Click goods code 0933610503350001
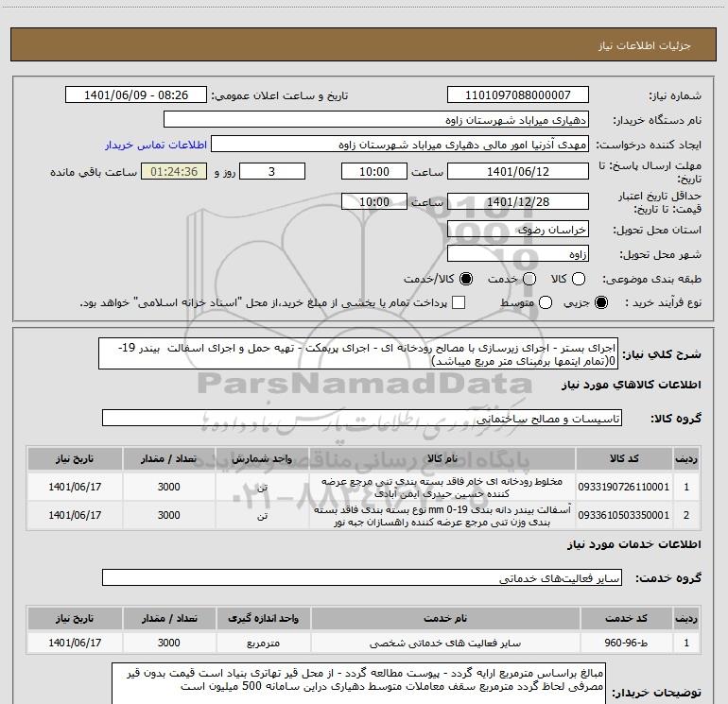This screenshot has width=728, height=704. click(x=624, y=515)
